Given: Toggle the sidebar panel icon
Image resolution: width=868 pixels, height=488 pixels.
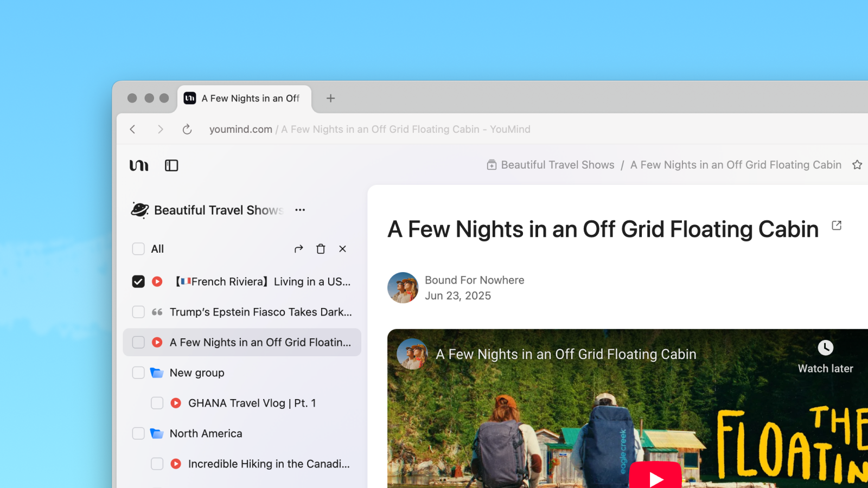Looking at the screenshot, I should tap(171, 165).
